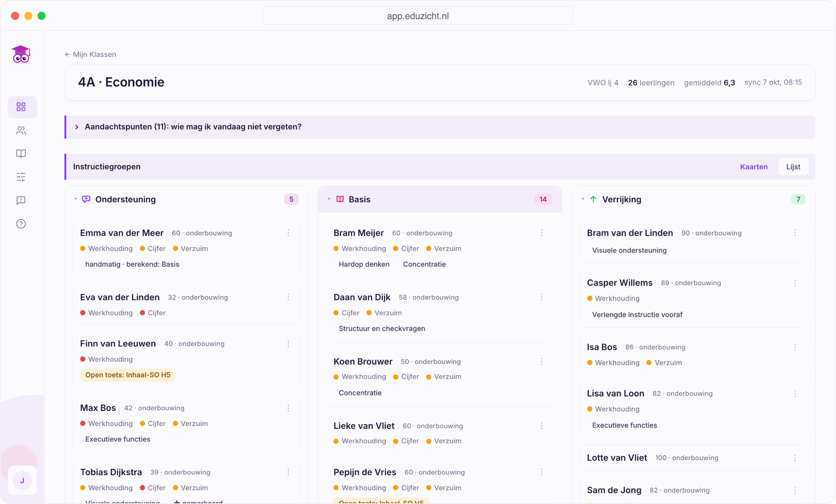The width and height of the screenshot is (836, 504).
Task: Click 'Structuur en checkvragen' on Daan van Dijk
Action: tap(382, 329)
